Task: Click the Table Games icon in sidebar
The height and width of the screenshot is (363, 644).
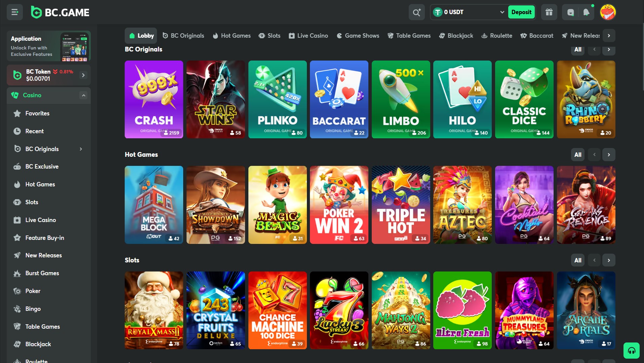Action: click(17, 327)
